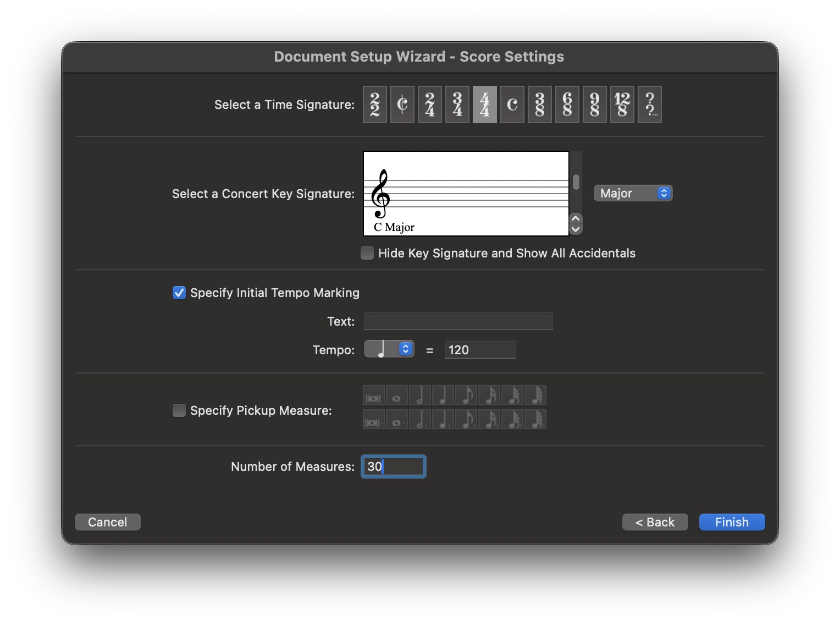
Task: Enable the Specify Pickup Measure checkbox
Action: click(x=179, y=410)
